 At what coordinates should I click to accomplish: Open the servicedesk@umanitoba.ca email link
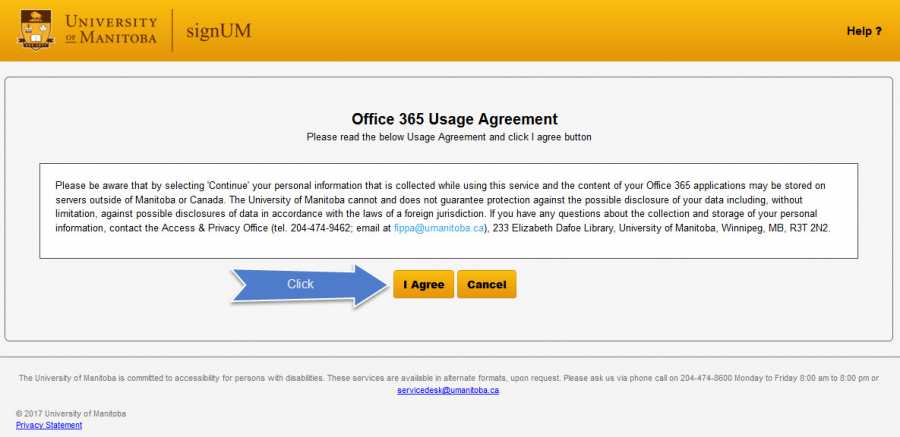pyautogui.click(x=448, y=390)
